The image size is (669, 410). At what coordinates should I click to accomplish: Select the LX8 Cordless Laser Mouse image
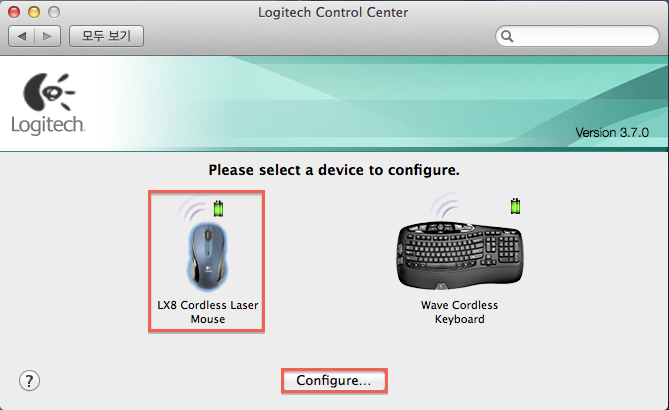(207, 256)
